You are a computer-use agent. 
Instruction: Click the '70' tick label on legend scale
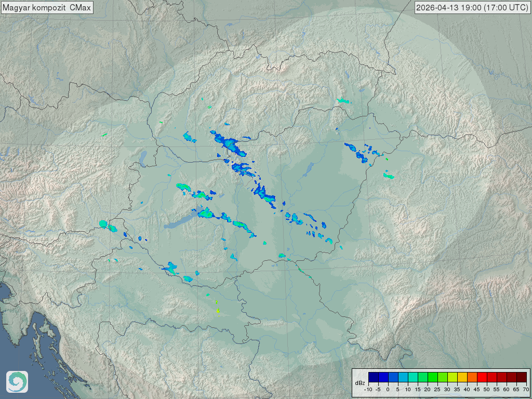(526, 389)
